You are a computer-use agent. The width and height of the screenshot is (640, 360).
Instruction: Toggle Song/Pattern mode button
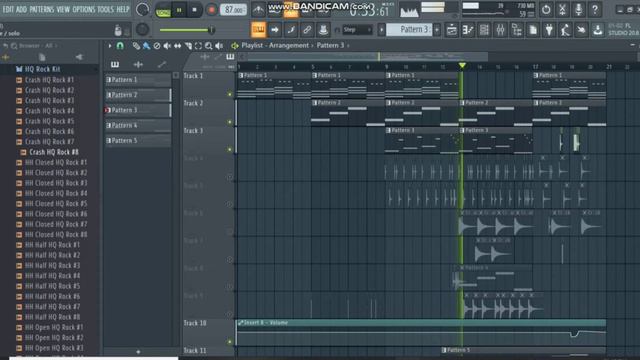click(x=163, y=9)
